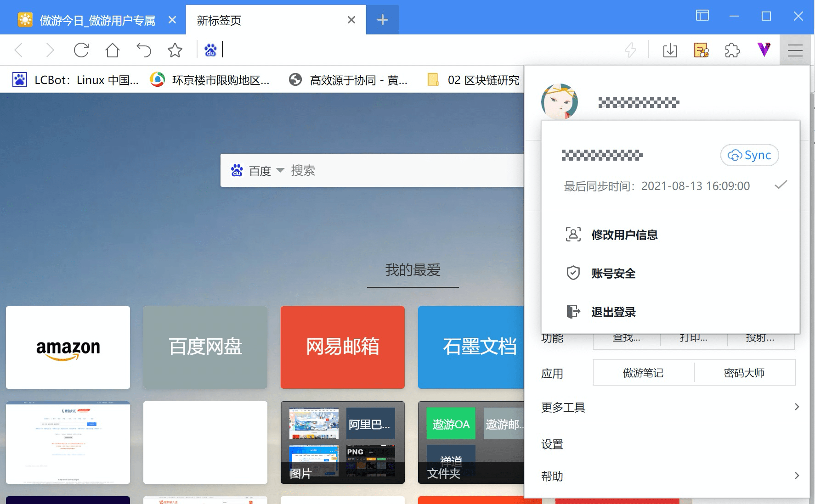Image resolution: width=815 pixels, height=504 pixels.
Task: Click the 搜索 search input field
Action: pyautogui.click(x=407, y=171)
